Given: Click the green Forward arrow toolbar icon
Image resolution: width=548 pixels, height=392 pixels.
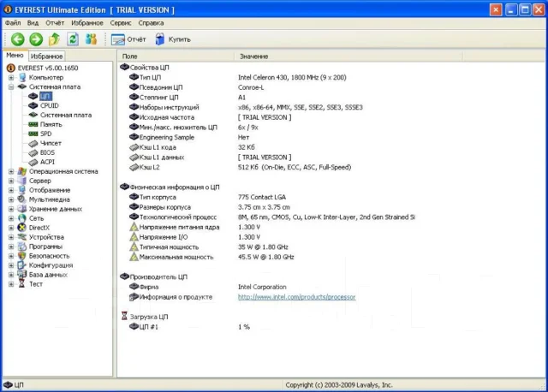Looking at the screenshot, I should click(36, 39).
